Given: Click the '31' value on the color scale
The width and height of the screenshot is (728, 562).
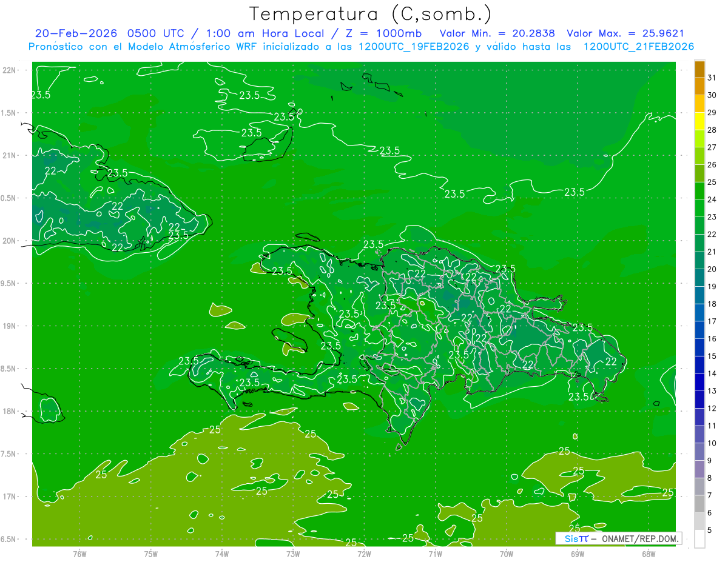Looking at the screenshot, I should click(x=712, y=78).
